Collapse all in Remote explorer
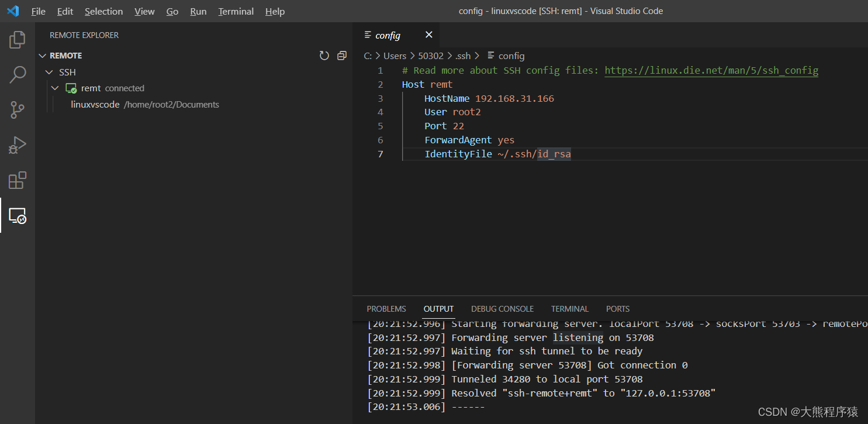The width and height of the screenshot is (868, 424). click(342, 56)
